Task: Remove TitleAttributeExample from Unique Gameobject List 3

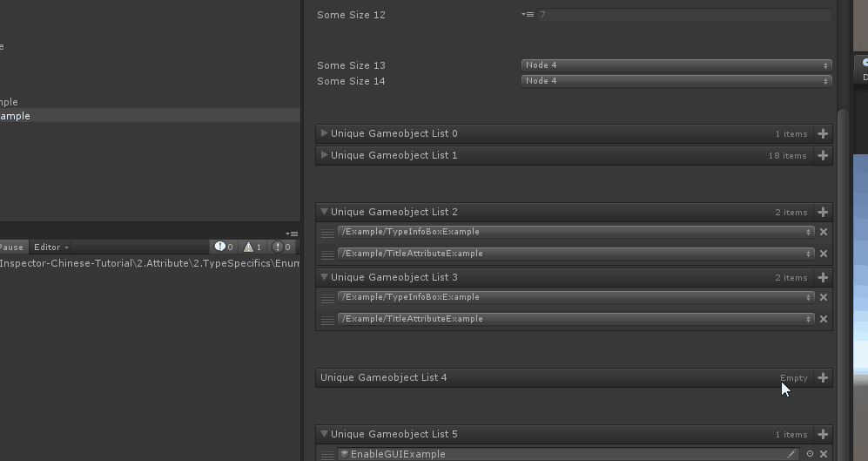Action: click(824, 319)
